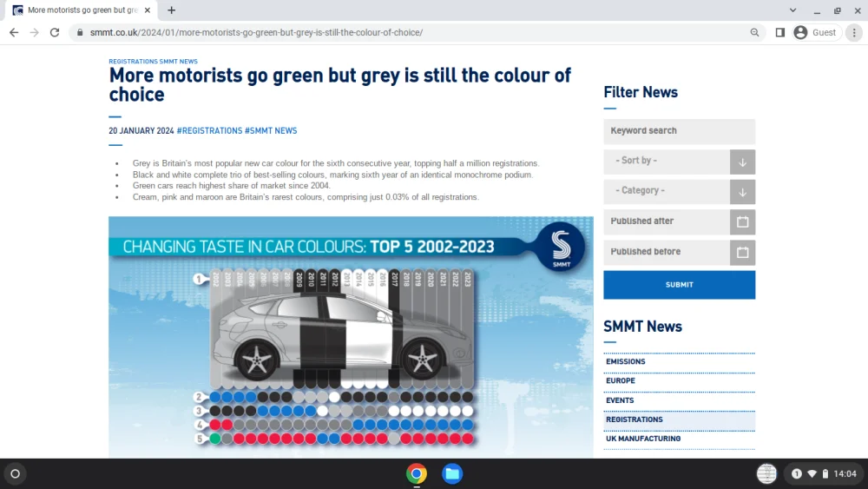Open EVENTS news category

point(620,400)
